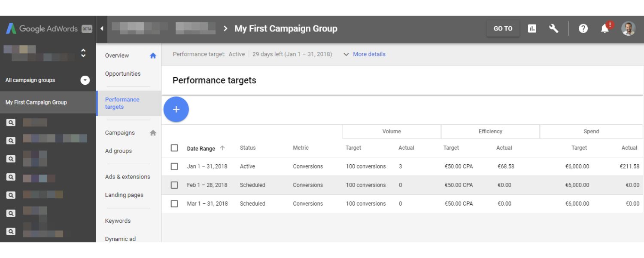The image size is (644, 258).
Task: Open the Reports icon in the top bar
Action: click(x=532, y=28)
